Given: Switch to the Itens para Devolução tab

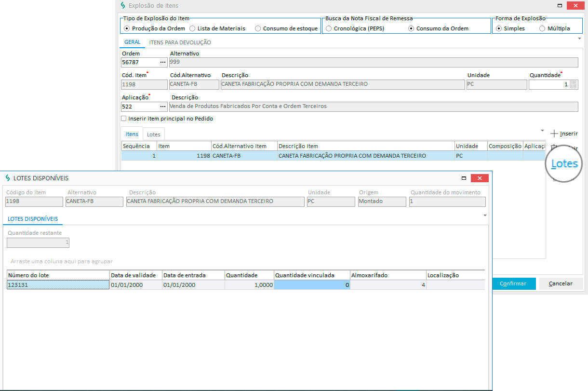Looking at the screenshot, I should 180,42.
